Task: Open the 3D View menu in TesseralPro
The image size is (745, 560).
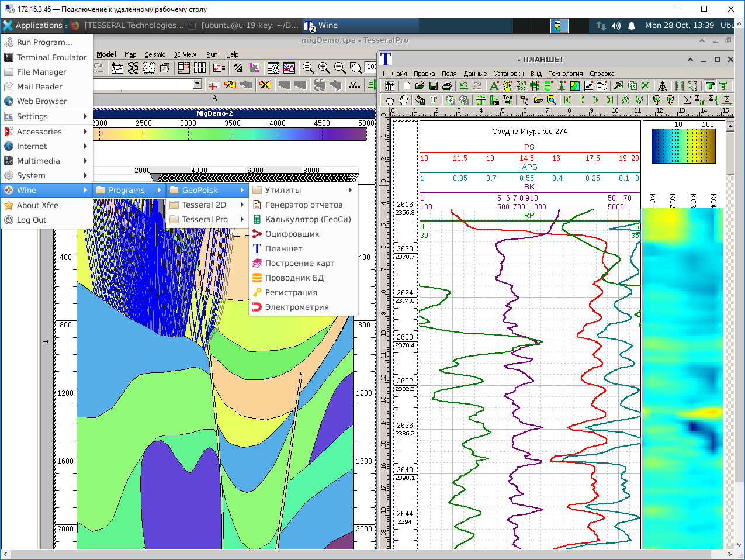Action: (x=185, y=54)
